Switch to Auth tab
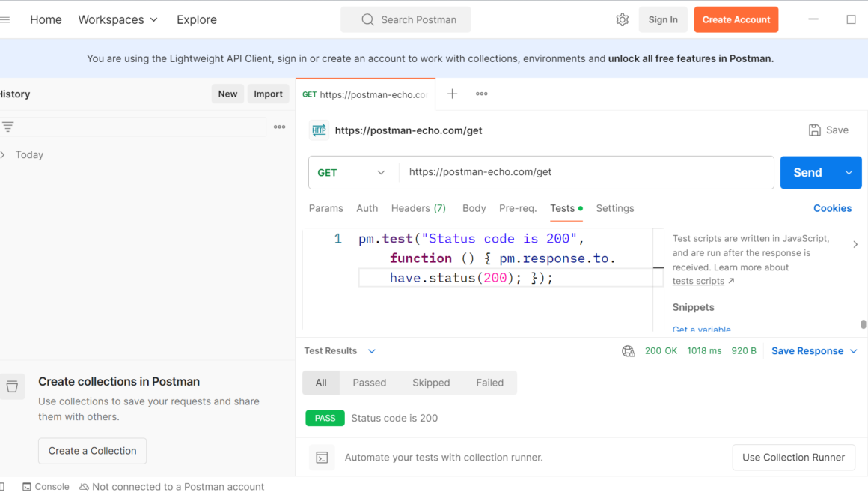 (367, 208)
